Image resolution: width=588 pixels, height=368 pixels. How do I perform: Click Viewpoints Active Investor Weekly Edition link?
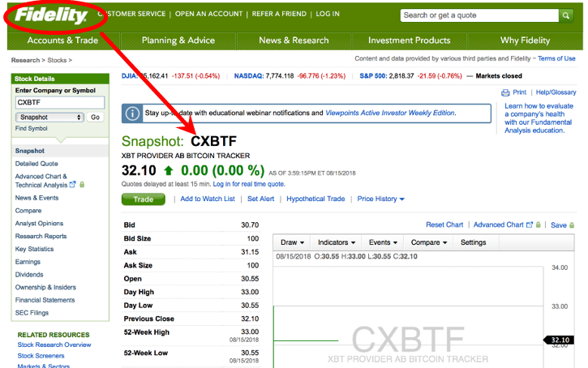pyautogui.click(x=390, y=113)
